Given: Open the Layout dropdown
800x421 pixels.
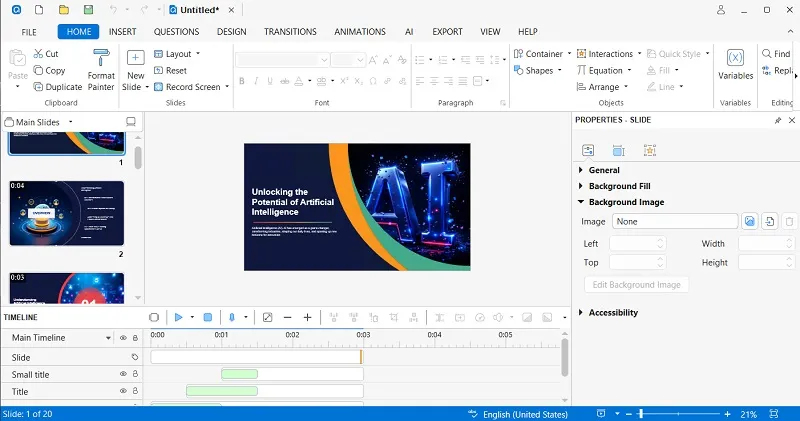Looking at the screenshot, I should pyautogui.click(x=177, y=54).
